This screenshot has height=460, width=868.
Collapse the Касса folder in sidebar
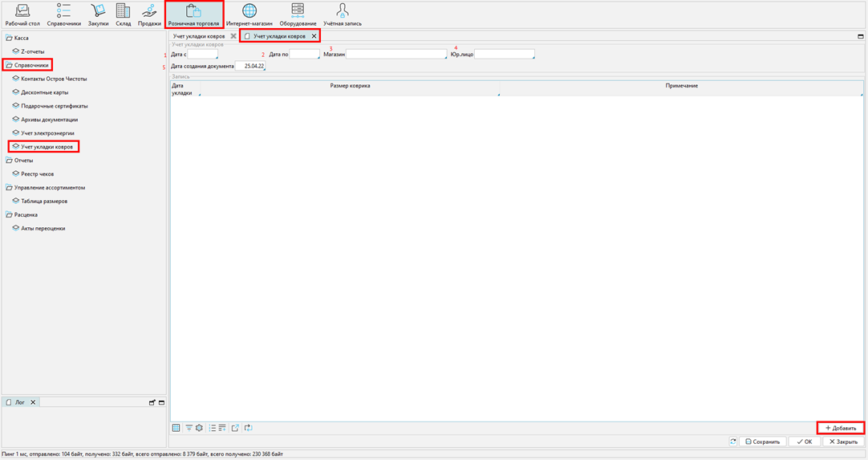(10, 39)
